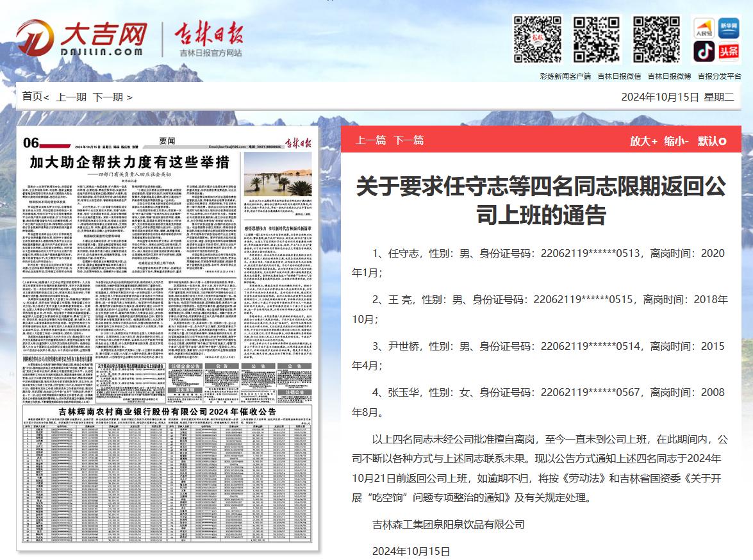Viewport: 753px width, 560px height.
Task: Open the red 头条 icon
Action: click(729, 51)
